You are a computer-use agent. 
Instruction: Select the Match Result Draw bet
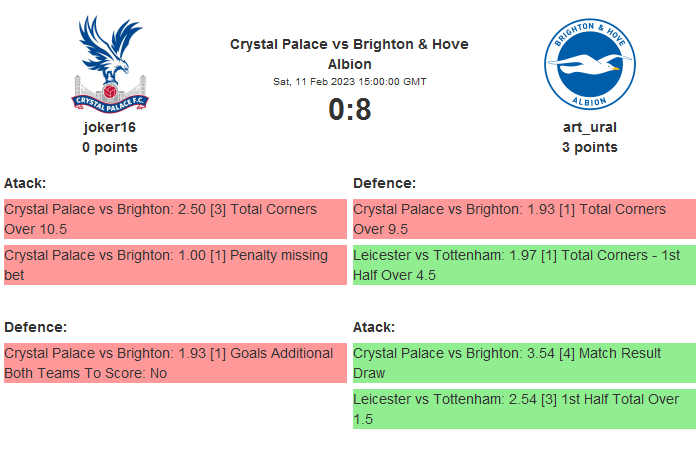pos(524,363)
